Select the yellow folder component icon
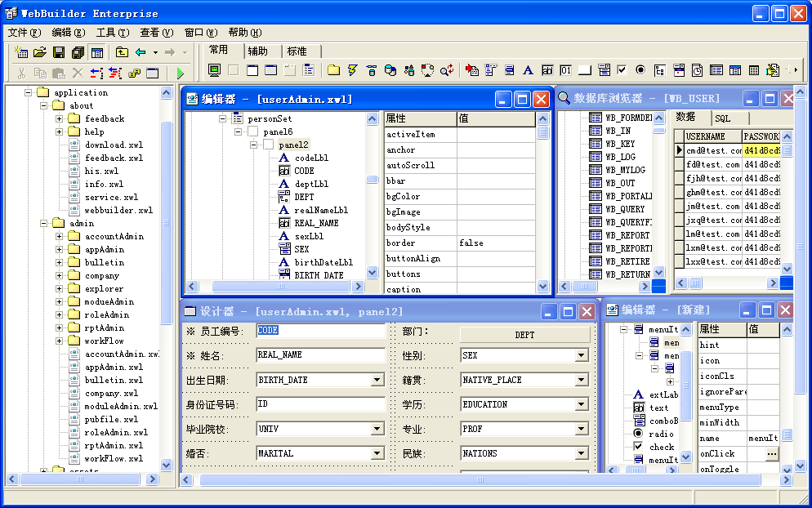 (333, 70)
